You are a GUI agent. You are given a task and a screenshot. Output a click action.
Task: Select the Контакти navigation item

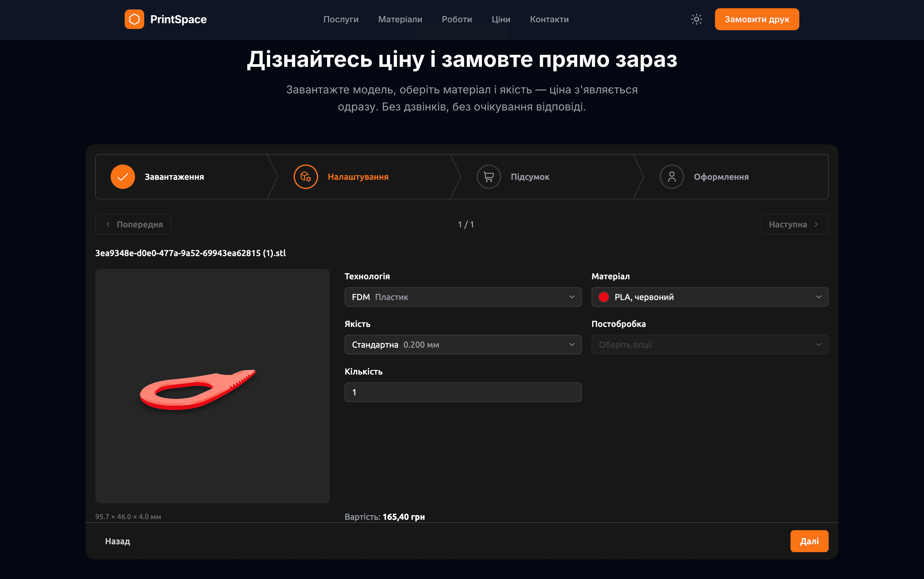click(549, 19)
